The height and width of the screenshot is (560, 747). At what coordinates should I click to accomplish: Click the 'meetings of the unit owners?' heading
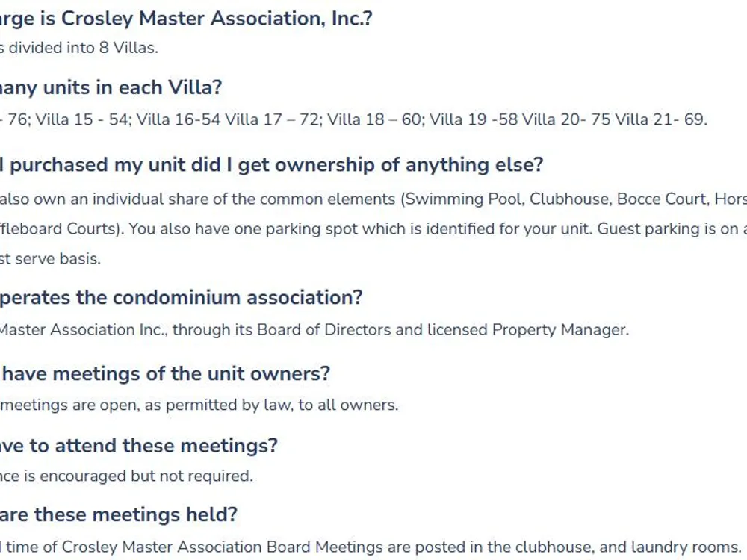(165, 374)
